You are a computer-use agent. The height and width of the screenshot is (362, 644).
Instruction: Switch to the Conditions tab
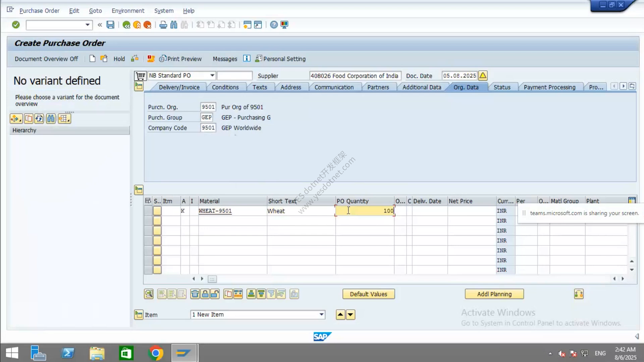coord(225,87)
